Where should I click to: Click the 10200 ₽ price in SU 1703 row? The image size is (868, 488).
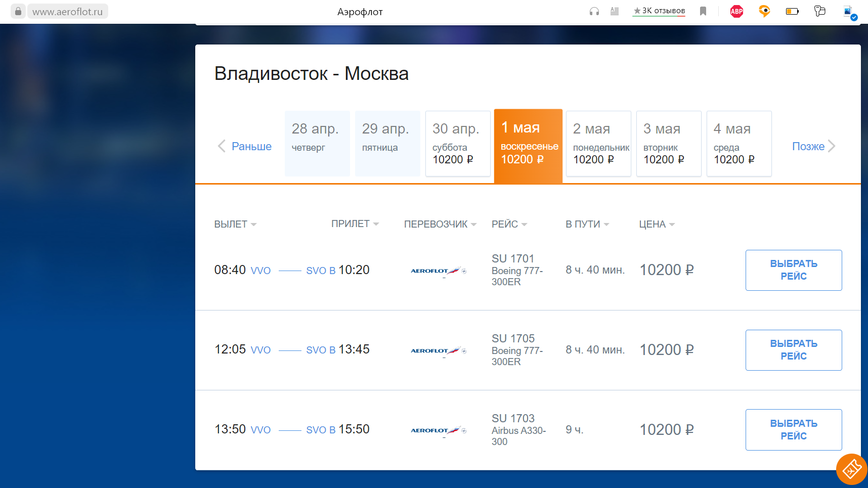[667, 430]
